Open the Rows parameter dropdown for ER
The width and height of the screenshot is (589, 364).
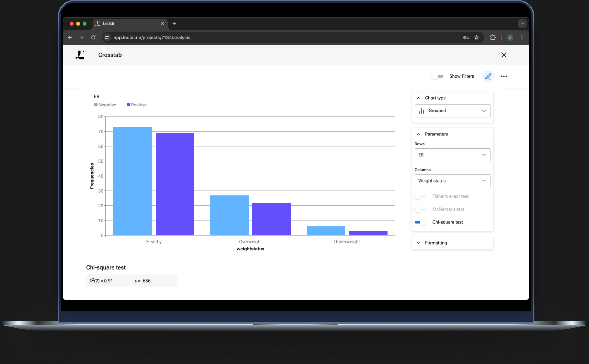(452, 154)
